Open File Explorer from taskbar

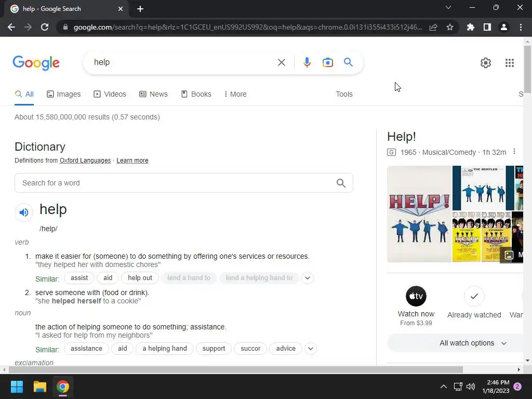click(x=39, y=387)
